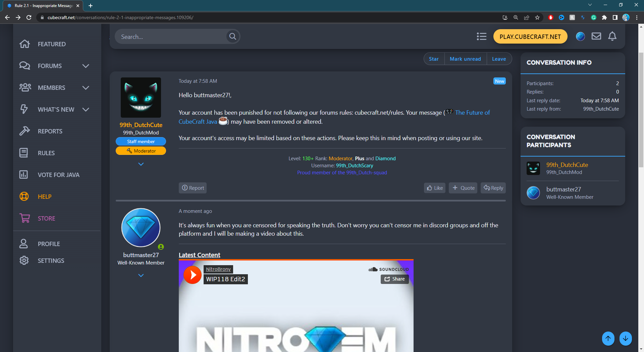Image resolution: width=644 pixels, height=352 pixels.
Task: Reload the page in browser toolbar
Action: pos(29,17)
